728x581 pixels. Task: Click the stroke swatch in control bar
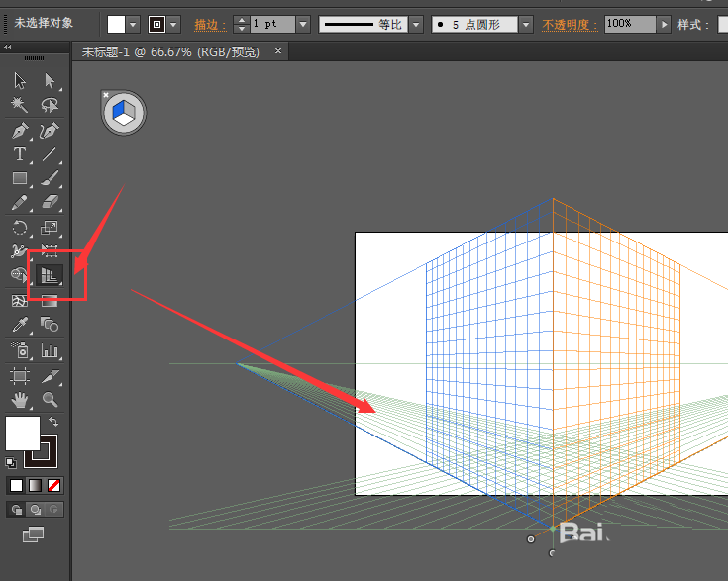(x=156, y=24)
